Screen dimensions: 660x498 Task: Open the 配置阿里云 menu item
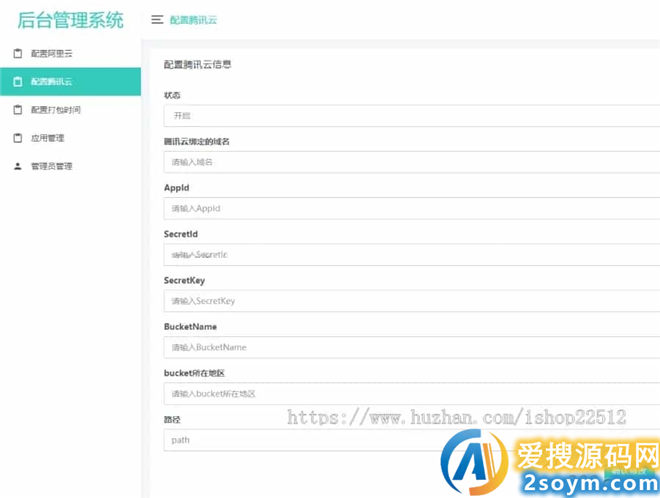tap(70, 53)
